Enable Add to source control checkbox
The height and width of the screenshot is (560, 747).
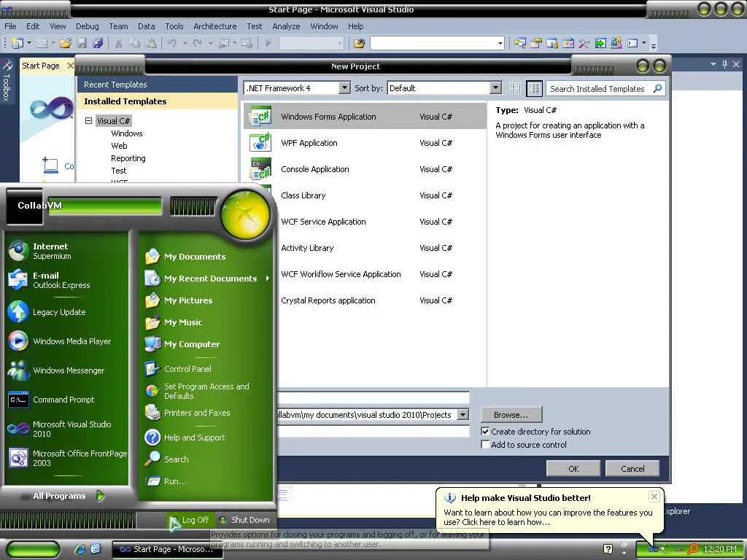pos(485,444)
